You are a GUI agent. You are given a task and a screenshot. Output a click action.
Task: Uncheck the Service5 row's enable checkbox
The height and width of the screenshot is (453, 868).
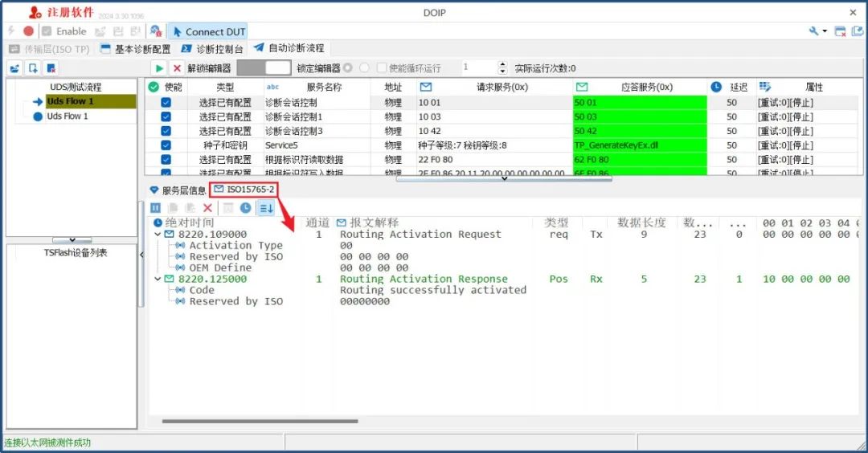[166, 145]
